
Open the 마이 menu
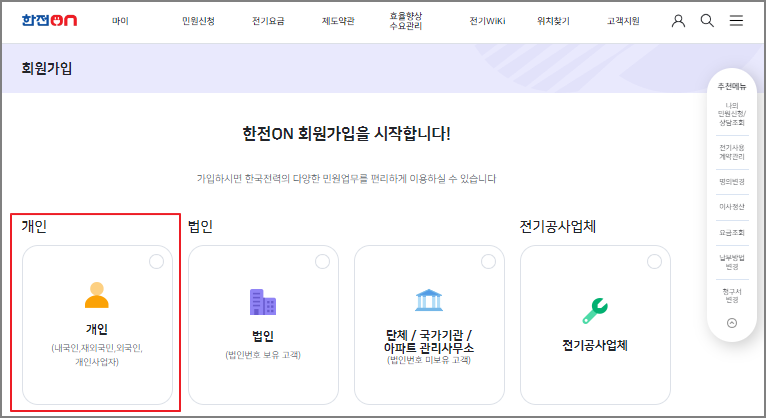tap(120, 21)
